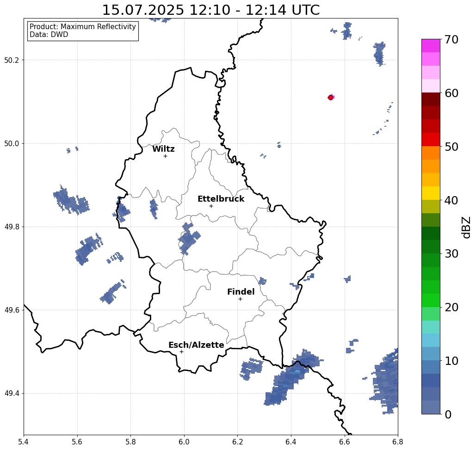Click the colorbar tick label 60
This screenshot has width=476, height=450.
coord(451,93)
